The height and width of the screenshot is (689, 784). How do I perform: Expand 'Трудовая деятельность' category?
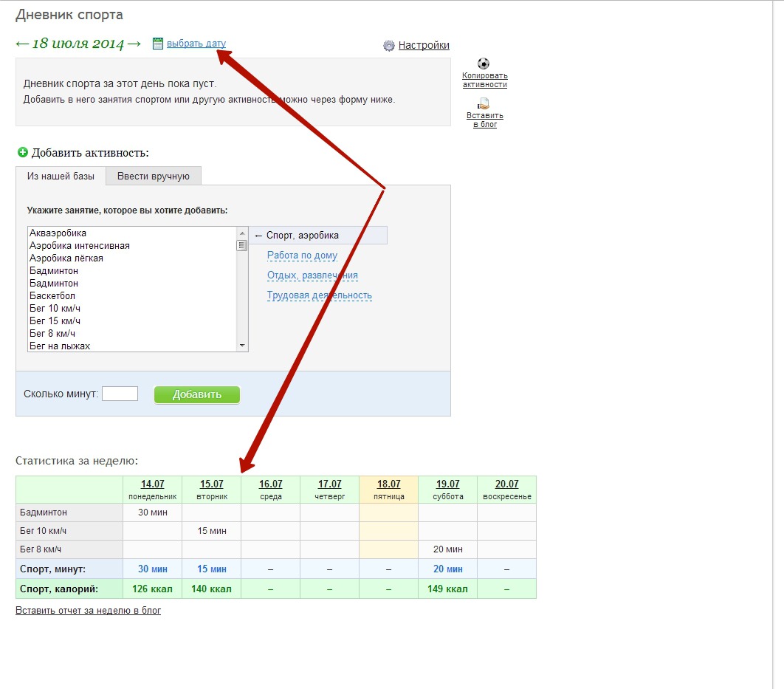pyautogui.click(x=319, y=295)
